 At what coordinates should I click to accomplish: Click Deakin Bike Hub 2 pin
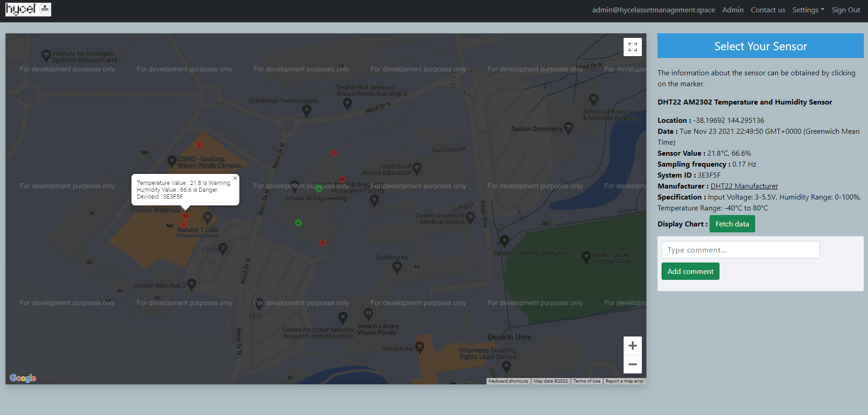pos(192,285)
